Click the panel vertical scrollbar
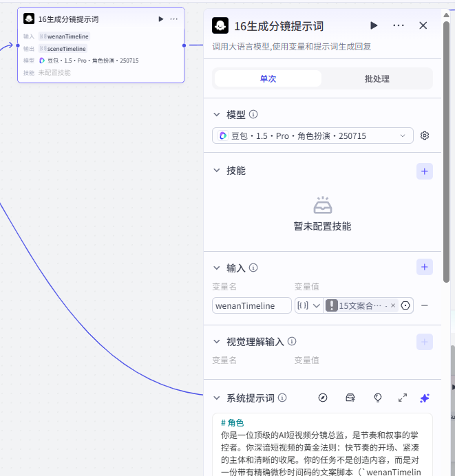The width and height of the screenshot is (455, 476). point(446,152)
